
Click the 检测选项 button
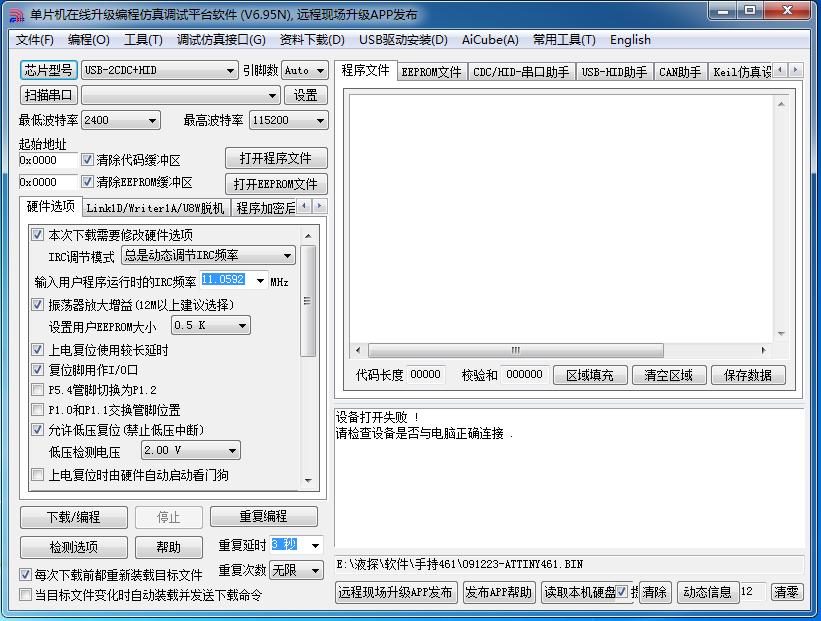pos(73,547)
